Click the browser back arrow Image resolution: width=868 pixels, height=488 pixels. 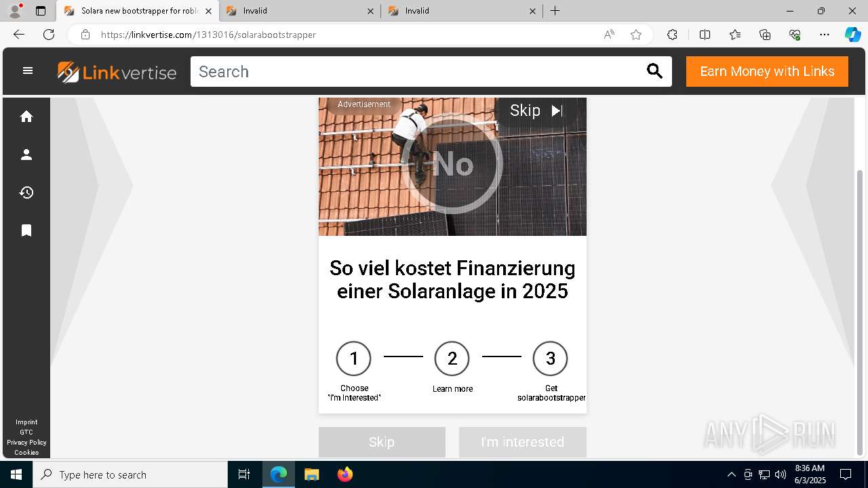click(19, 35)
